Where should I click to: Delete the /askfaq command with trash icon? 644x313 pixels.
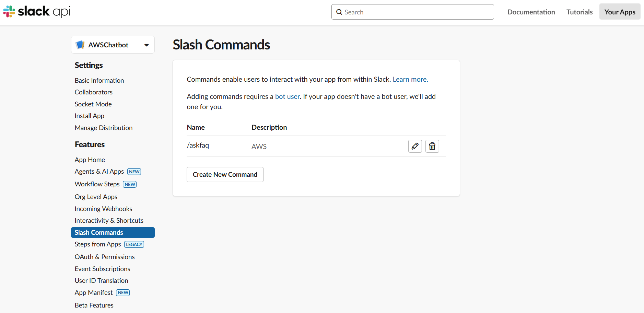pyautogui.click(x=432, y=146)
